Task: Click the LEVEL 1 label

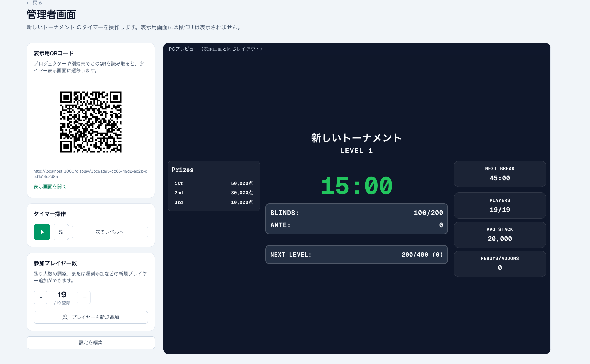Action: click(356, 151)
